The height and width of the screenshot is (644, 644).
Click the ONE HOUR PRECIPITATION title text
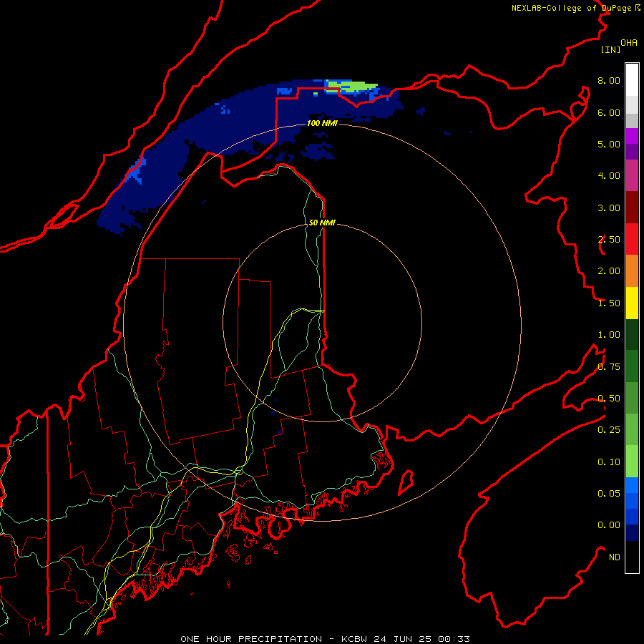coord(251,639)
